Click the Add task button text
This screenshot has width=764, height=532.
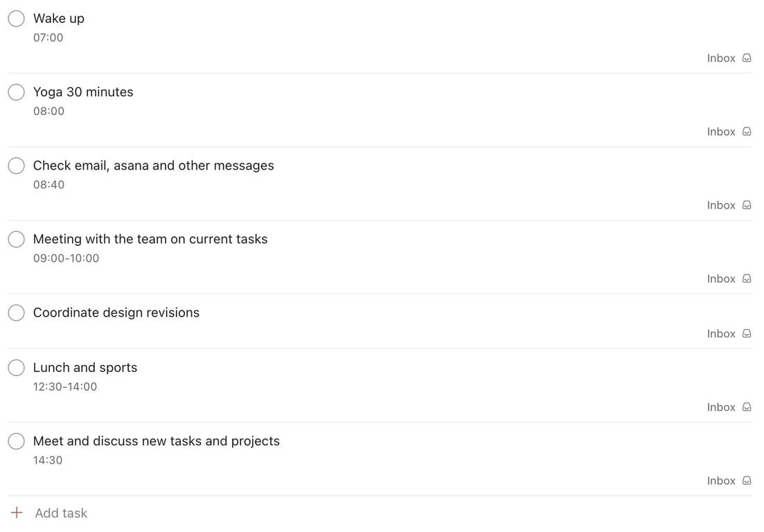(61, 513)
